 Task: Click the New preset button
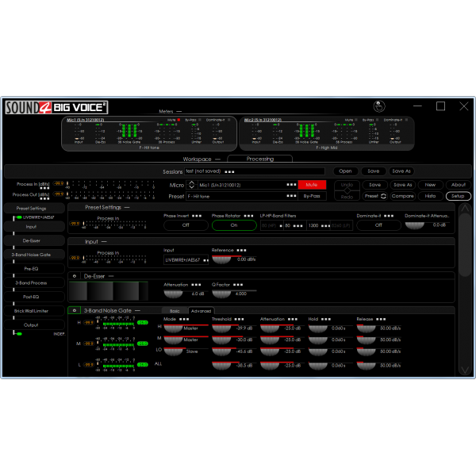click(x=430, y=185)
